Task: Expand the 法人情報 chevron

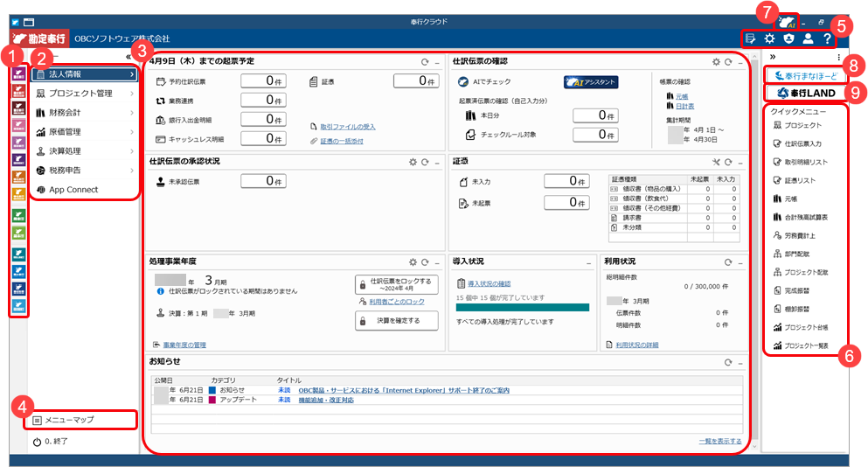Action: coord(132,74)
